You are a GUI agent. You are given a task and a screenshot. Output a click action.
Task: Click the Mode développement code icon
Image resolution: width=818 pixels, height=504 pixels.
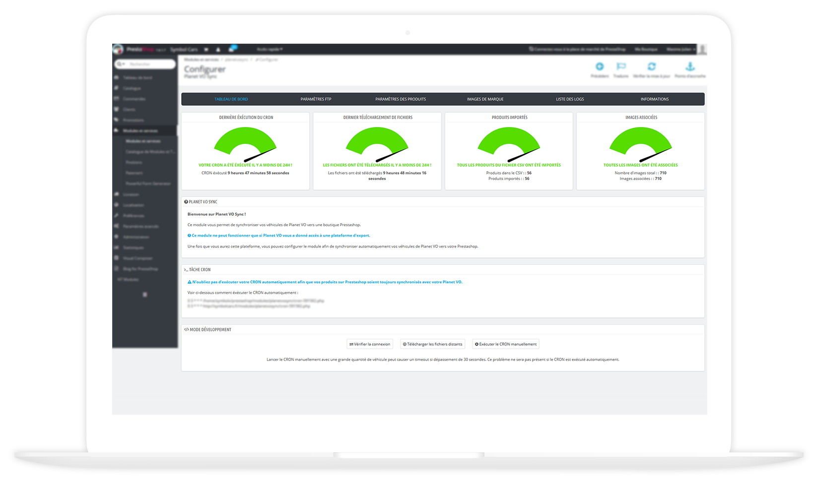(186, 329)
